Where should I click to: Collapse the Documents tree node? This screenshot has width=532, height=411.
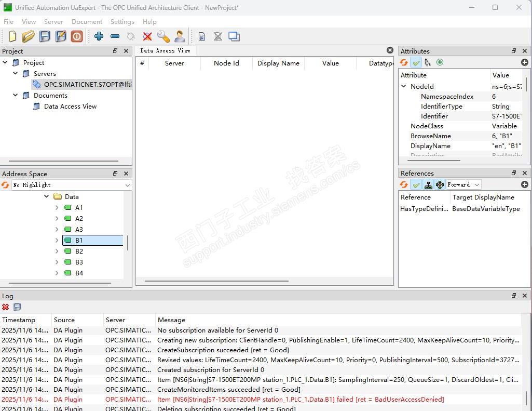tap(15, 95)
